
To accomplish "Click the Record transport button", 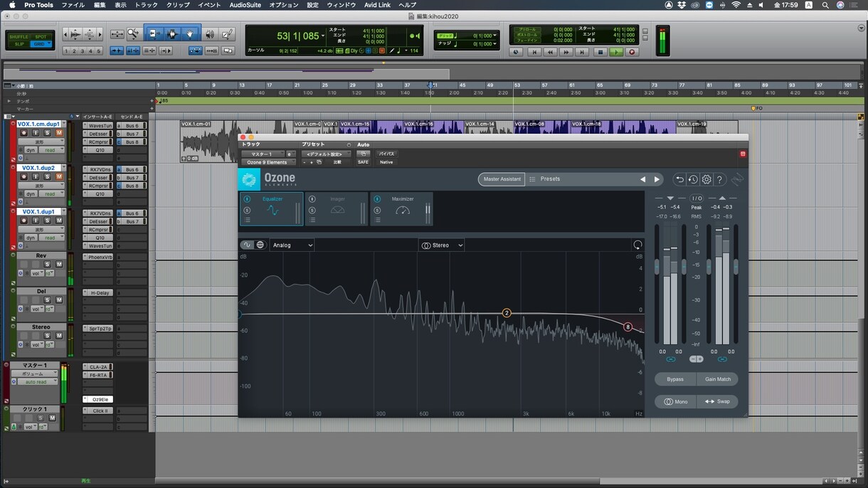I will (632, 52).
